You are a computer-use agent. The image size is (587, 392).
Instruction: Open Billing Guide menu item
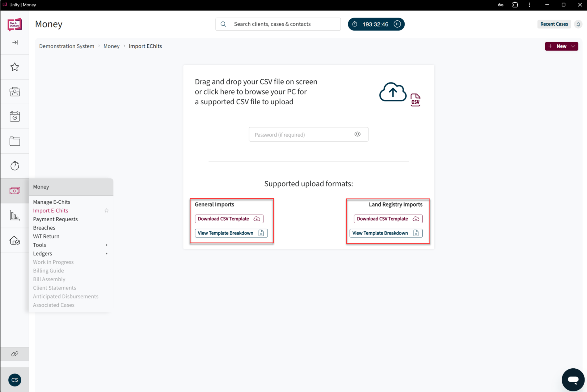point(48,271)
